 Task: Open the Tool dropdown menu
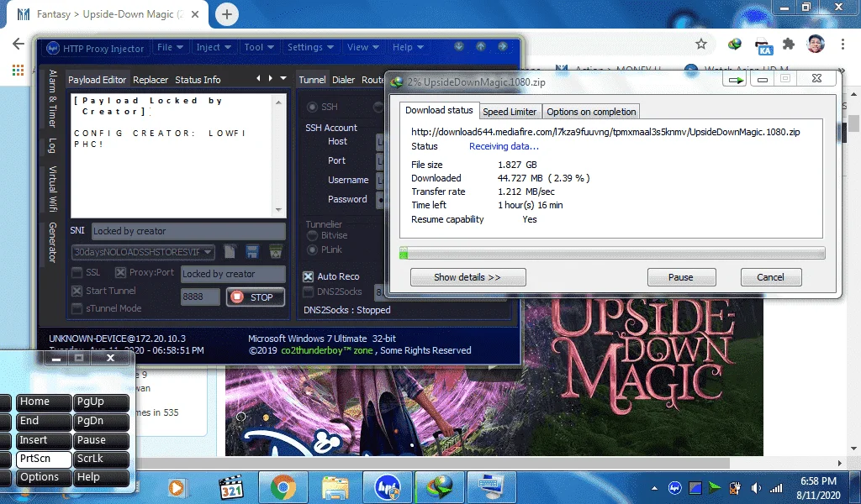click(259, 47)
